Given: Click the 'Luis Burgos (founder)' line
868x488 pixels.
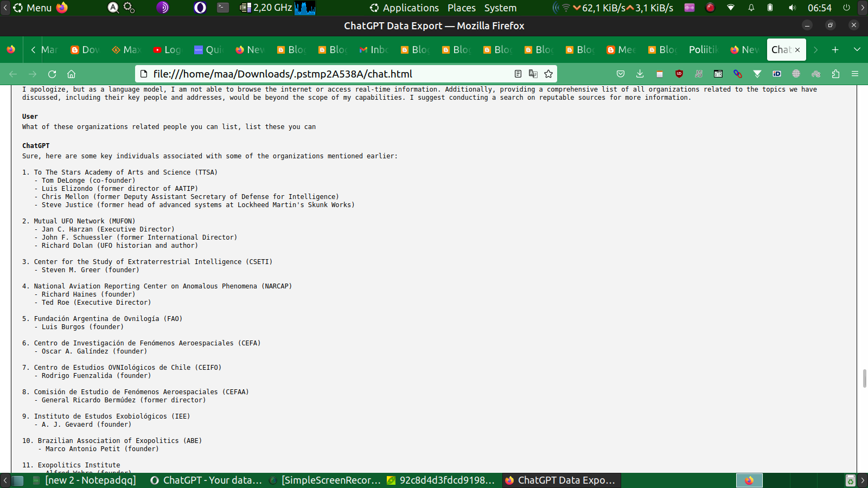Looking at the screenshot, I should 82,327.
